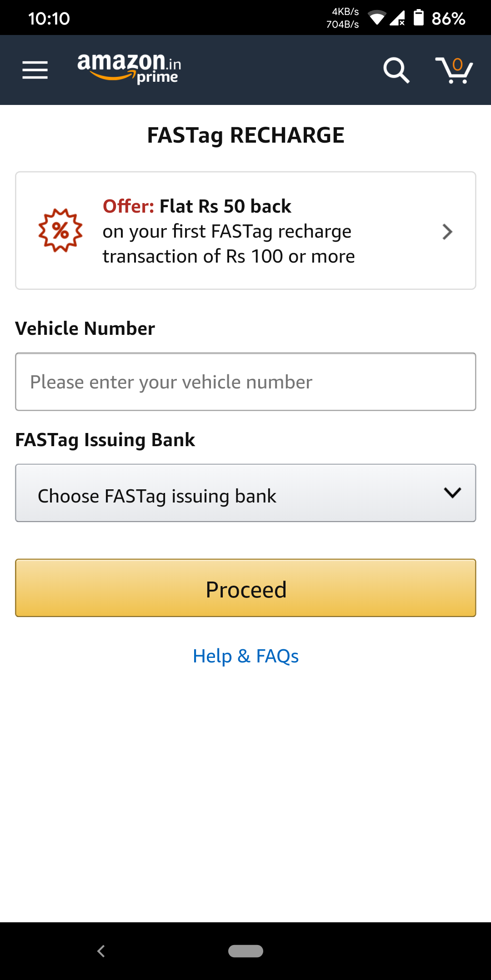This screenshot has height=980, width=491.
Task: Tap the FASTag RECHARGE page heading
Action: pos(245,135)
